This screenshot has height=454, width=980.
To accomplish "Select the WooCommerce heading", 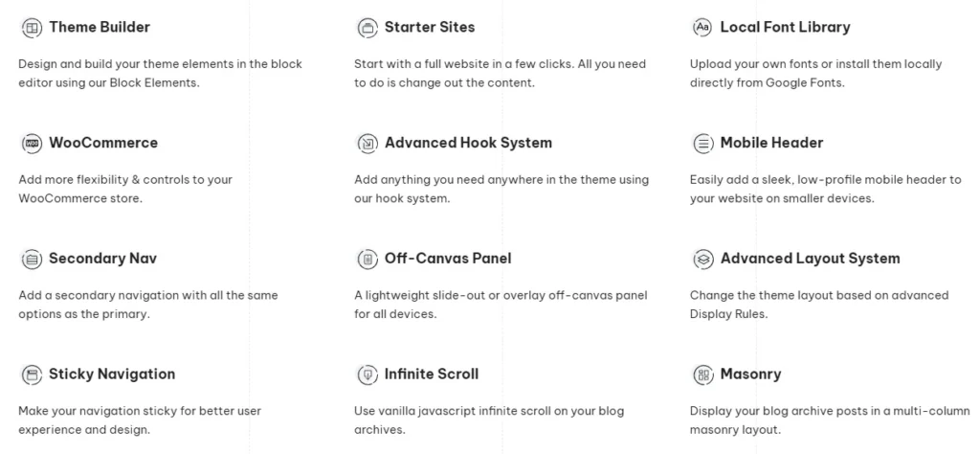I will point(103,143).
